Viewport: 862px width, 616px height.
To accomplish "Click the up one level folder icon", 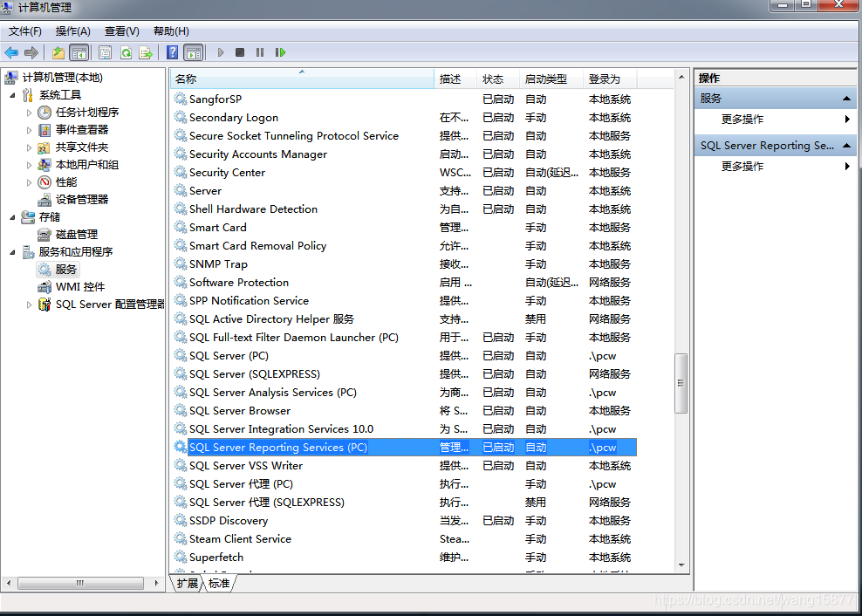I will pyautogui.click(x=58, y=53).
